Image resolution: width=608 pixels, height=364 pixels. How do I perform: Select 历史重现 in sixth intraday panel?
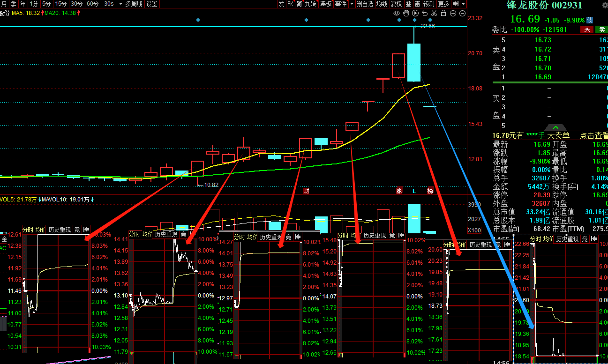click(567, 239)
